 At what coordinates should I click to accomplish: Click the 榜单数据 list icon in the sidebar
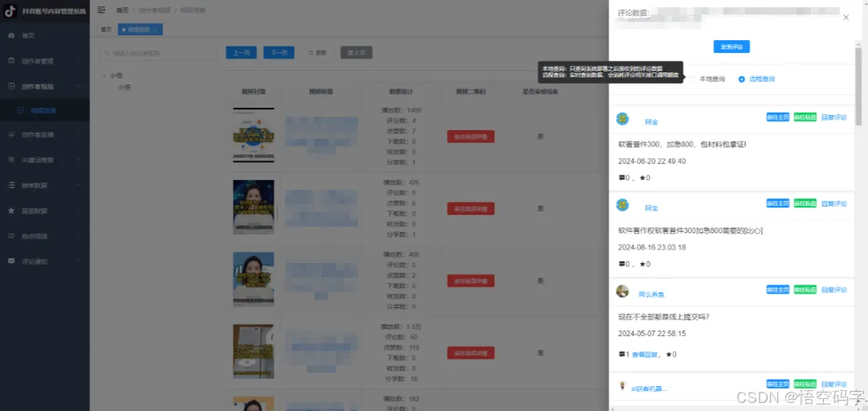(x=11, y=185)
